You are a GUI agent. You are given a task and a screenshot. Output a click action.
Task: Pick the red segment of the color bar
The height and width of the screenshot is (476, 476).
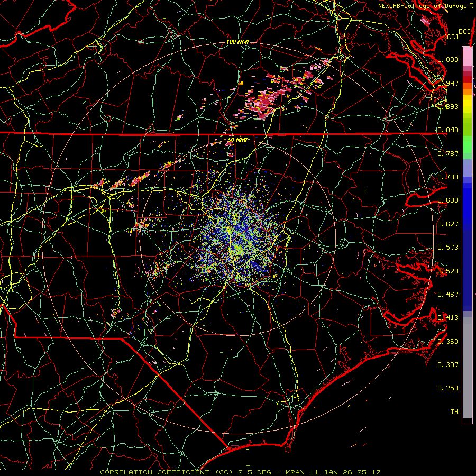coord(467,79)
